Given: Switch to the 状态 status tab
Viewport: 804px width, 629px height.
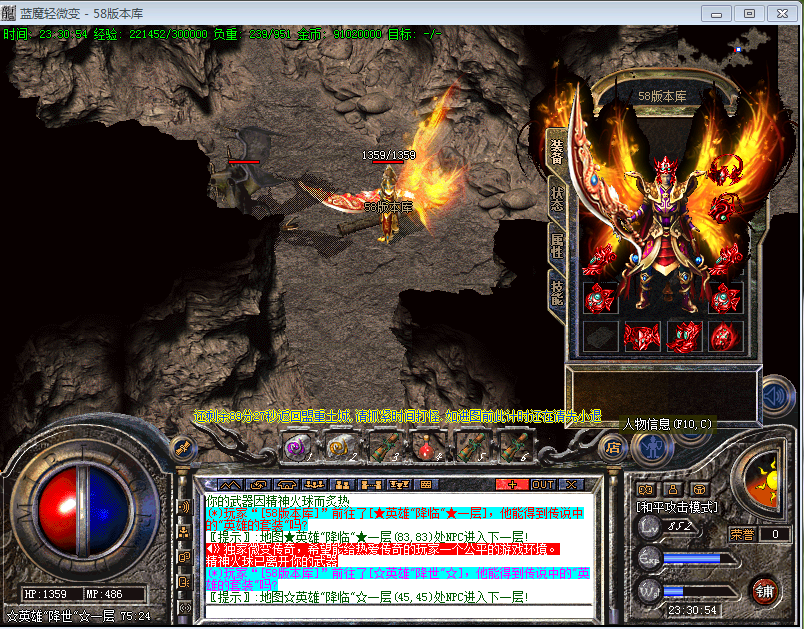Looking at the screenshot, I should point(557,199).
